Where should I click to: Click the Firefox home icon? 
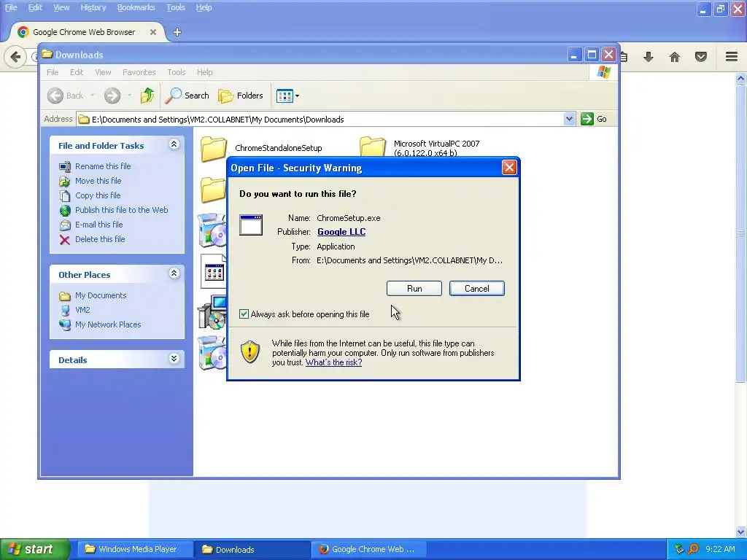(675, 57)
